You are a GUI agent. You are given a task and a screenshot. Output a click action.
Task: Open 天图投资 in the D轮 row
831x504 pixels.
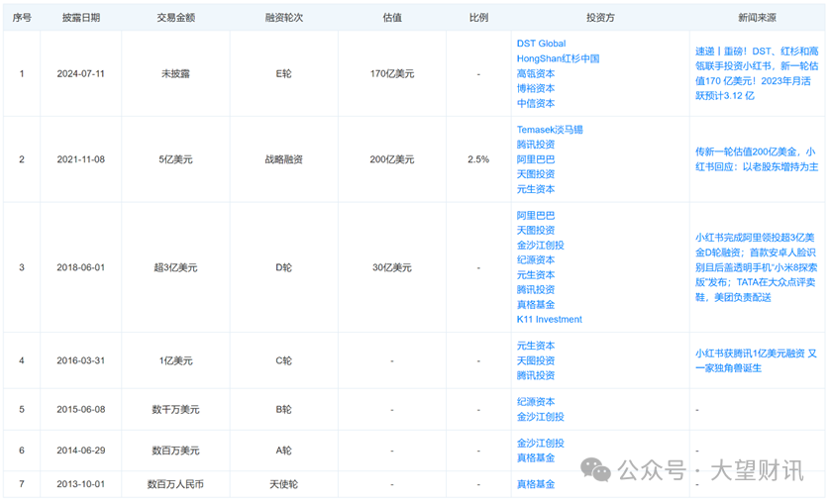[536, 230]
